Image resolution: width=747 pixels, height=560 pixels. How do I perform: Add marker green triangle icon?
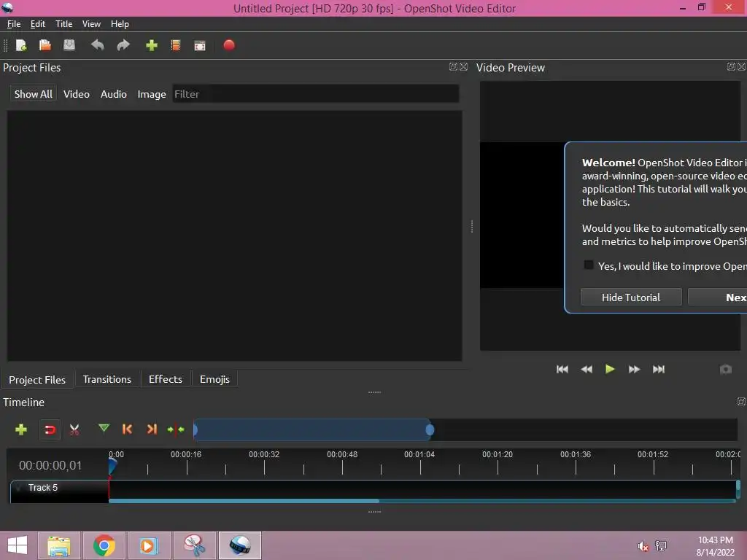[104, 429]
